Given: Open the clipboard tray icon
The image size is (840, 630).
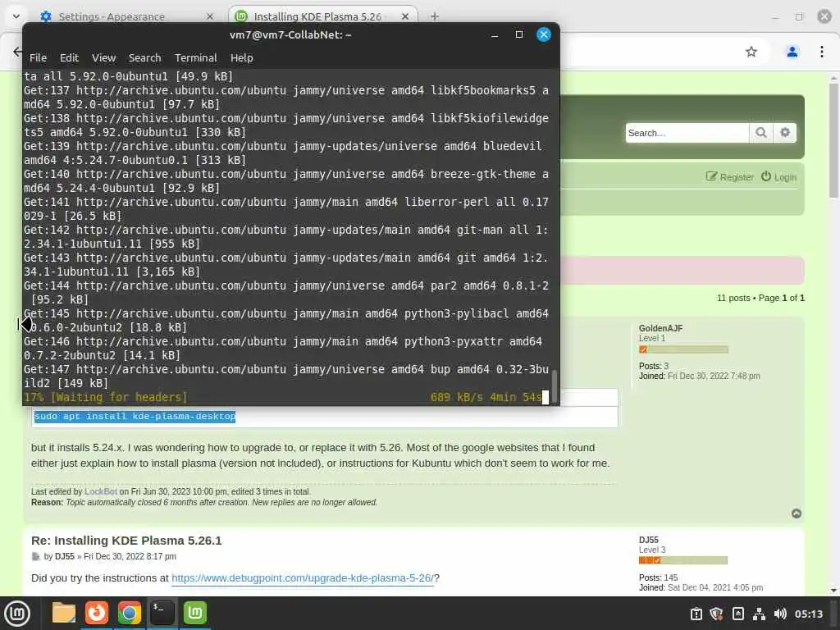Looking at the screenshot, I should (696, 614).
